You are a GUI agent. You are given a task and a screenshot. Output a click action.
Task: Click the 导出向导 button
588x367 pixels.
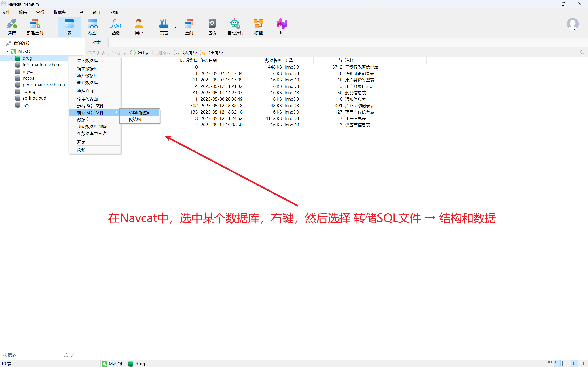point(211,53)
